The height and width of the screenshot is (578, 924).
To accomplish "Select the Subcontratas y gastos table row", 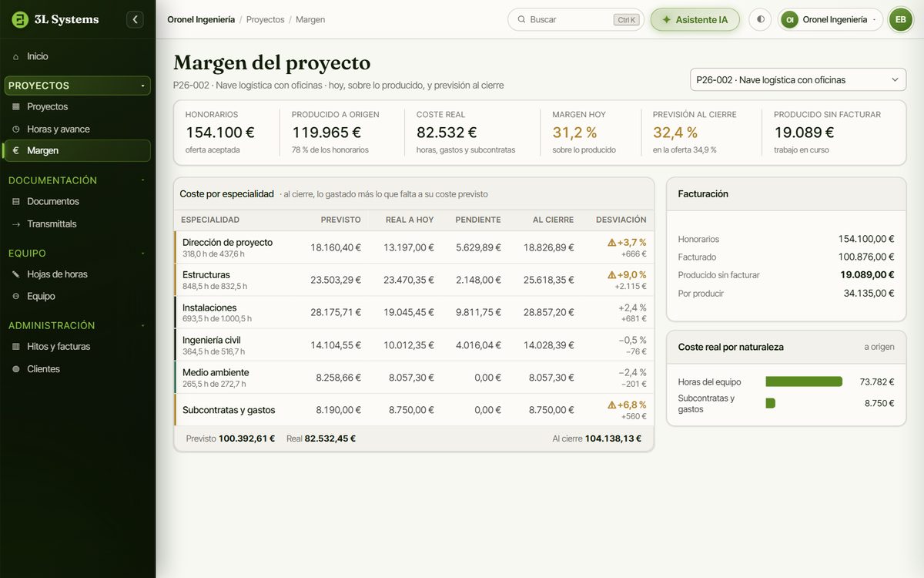I will point(414,410).
